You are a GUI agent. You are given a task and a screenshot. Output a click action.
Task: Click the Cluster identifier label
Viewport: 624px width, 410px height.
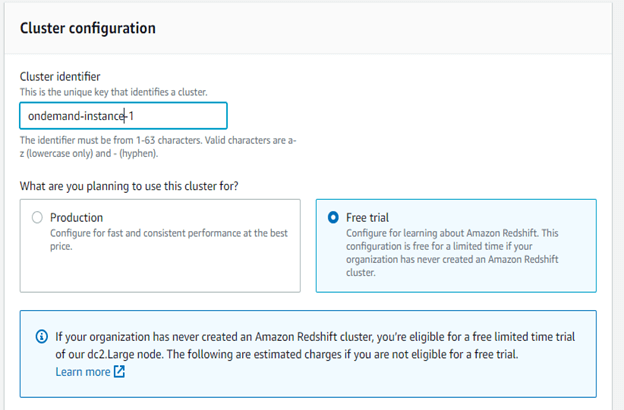click(60, 76)
